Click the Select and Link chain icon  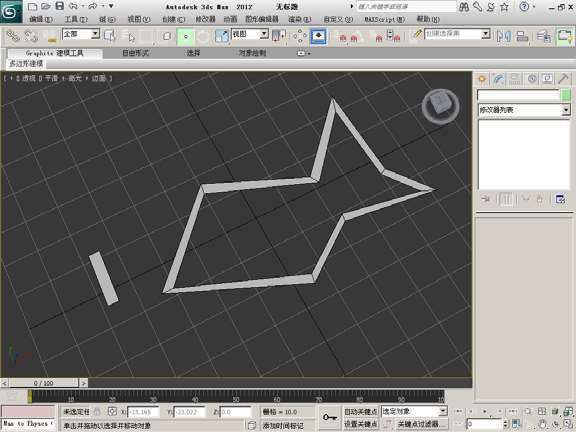[13, 36]
